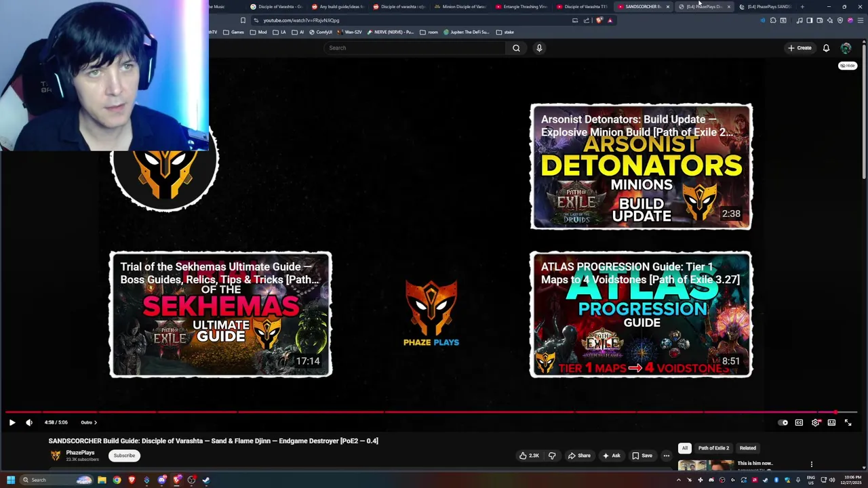Open the LA bookmarks folder

(280, 32)
